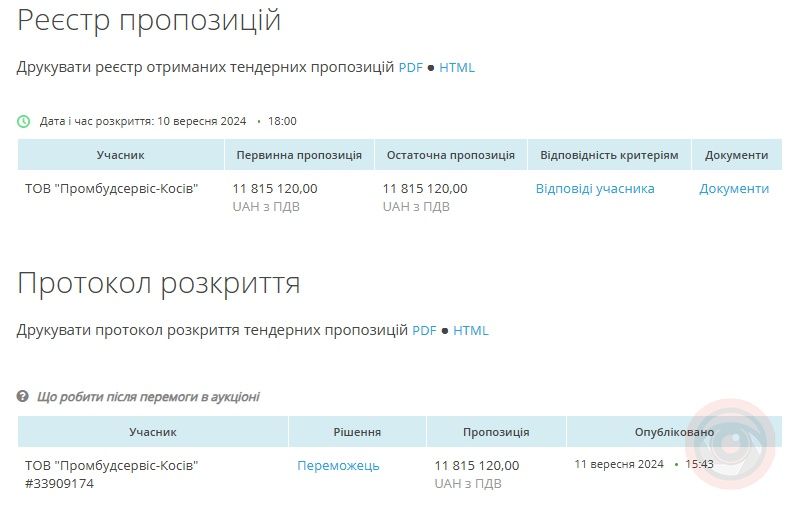Click the question mark help icon
This screenshot has height=516, width=801.
coord(22,396)
